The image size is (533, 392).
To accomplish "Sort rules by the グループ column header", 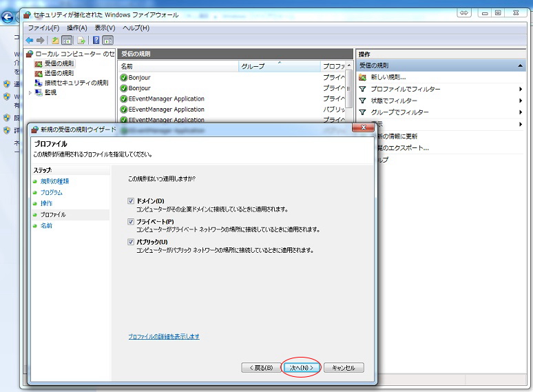I will tap(280, 66).
